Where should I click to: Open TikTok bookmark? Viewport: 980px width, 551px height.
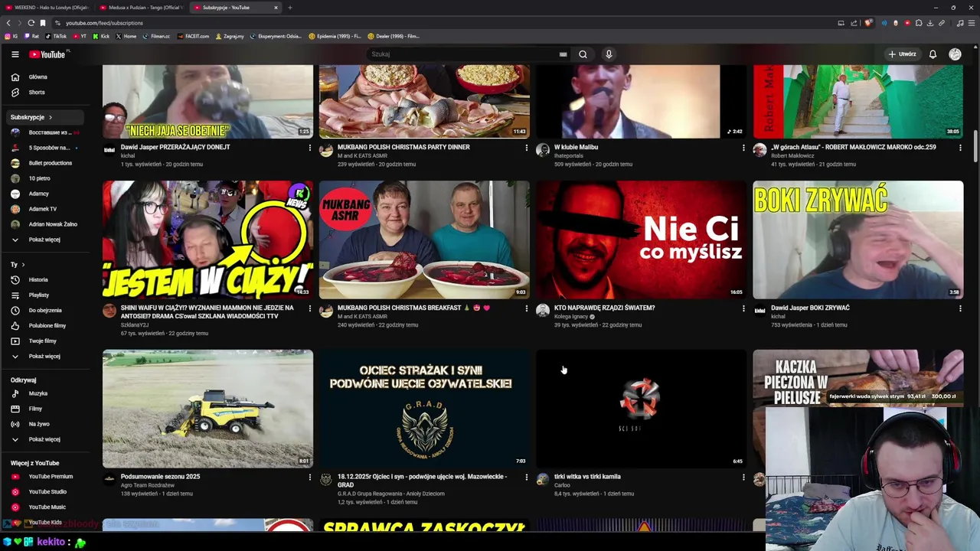pos(56,36)
